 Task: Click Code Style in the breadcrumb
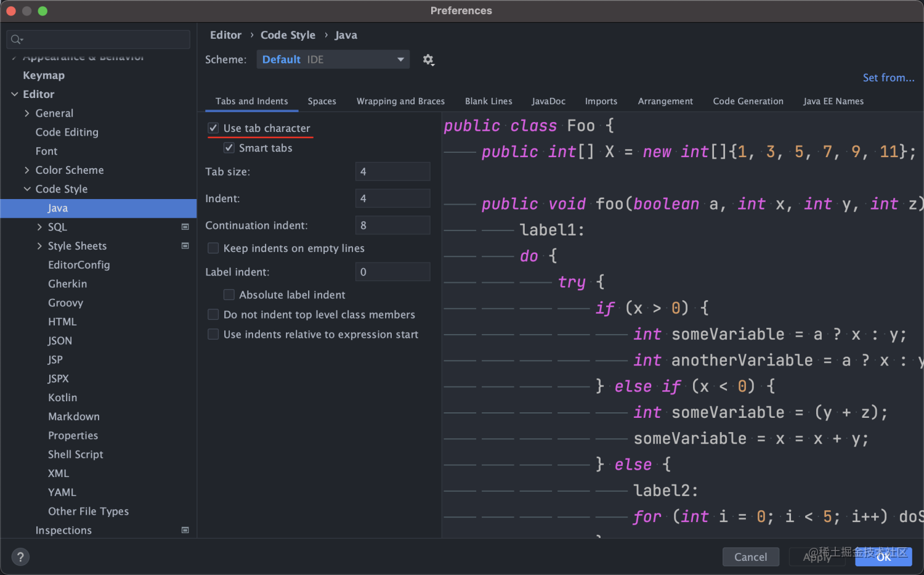coord(288,35)
